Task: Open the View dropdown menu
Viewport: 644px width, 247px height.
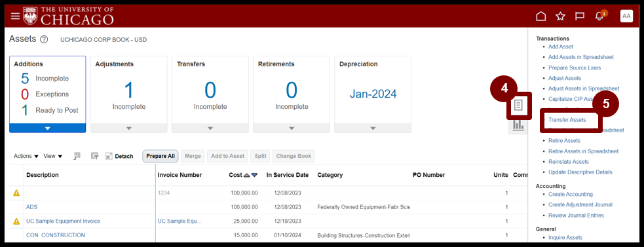Action: pos(53,156)
